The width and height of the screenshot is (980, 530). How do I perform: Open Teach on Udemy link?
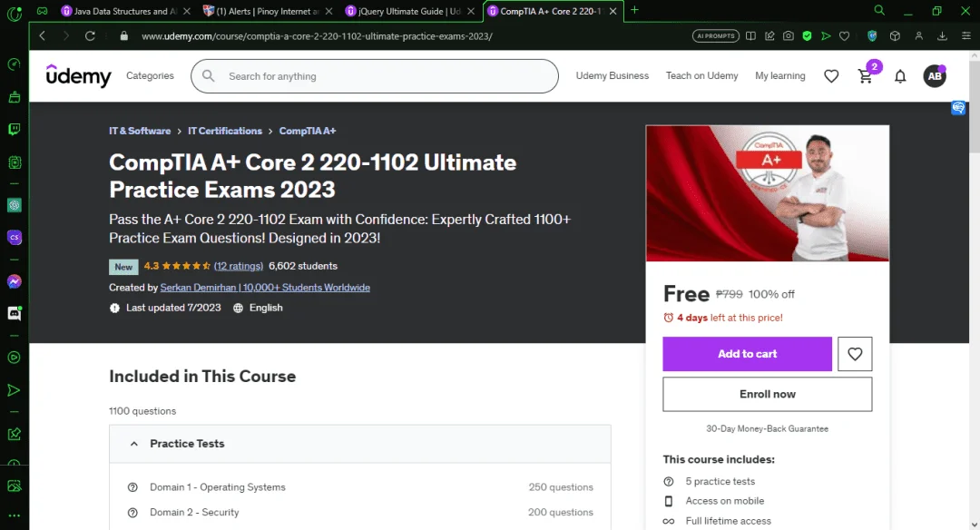(x=701, y=75)
